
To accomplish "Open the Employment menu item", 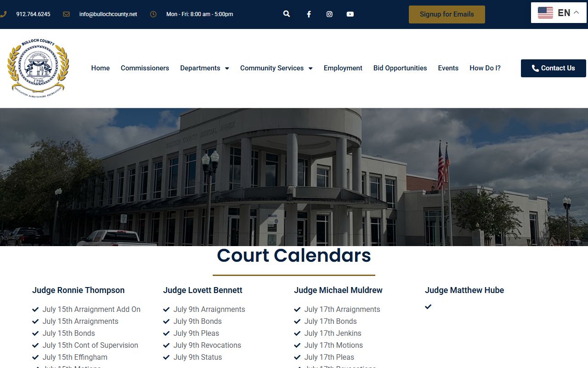I will point(343,68).
